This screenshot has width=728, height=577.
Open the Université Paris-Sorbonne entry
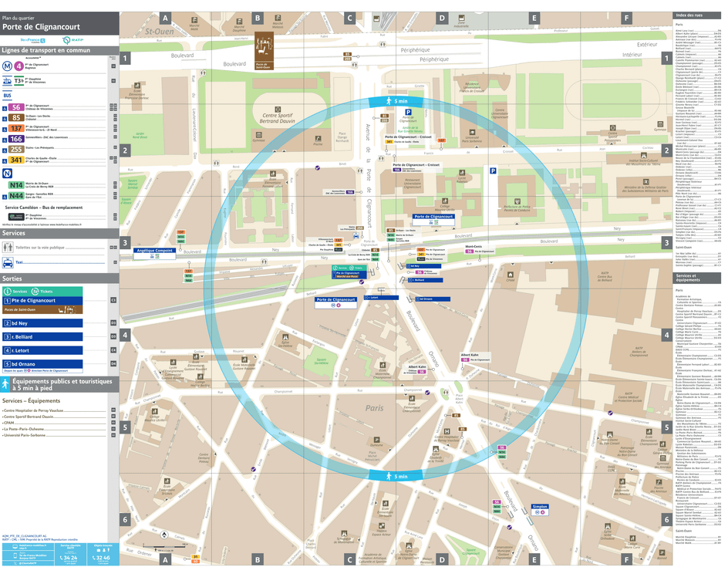[26, 435]
